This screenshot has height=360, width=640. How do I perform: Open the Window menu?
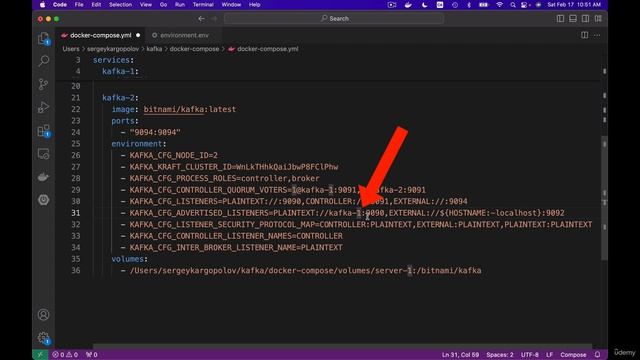(231, 5)
